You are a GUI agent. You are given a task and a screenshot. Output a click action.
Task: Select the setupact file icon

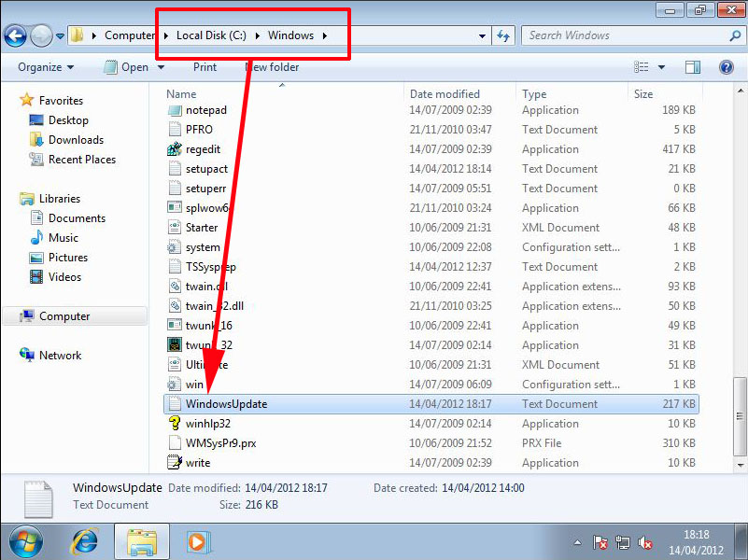click(175, 169)
